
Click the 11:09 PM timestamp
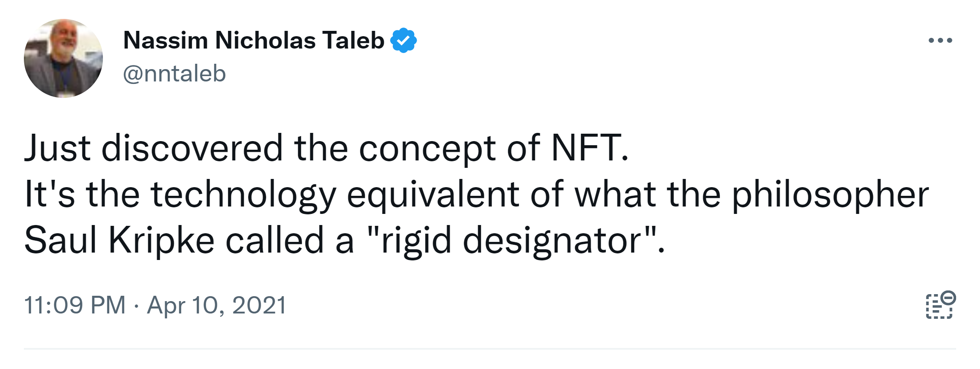75,305
